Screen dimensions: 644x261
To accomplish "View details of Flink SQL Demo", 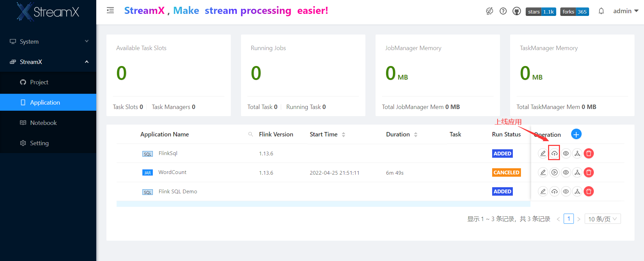I will tap(566, 191).
